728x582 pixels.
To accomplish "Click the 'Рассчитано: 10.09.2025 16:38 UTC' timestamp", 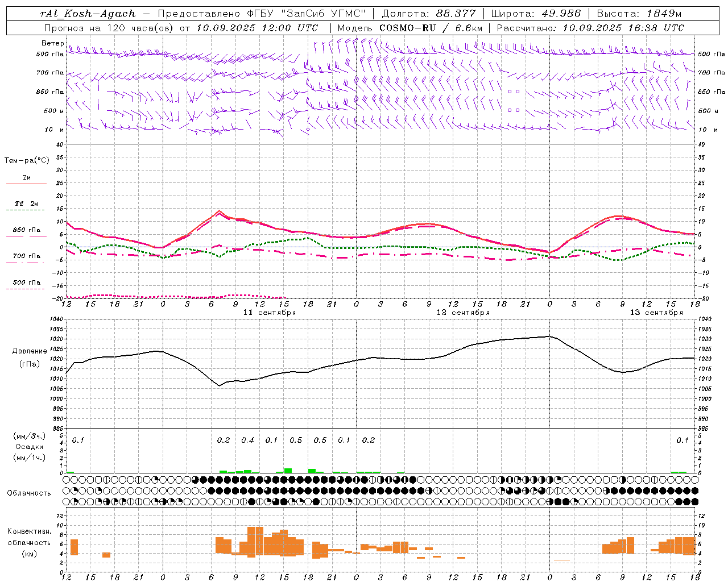I will click(590, 28).
